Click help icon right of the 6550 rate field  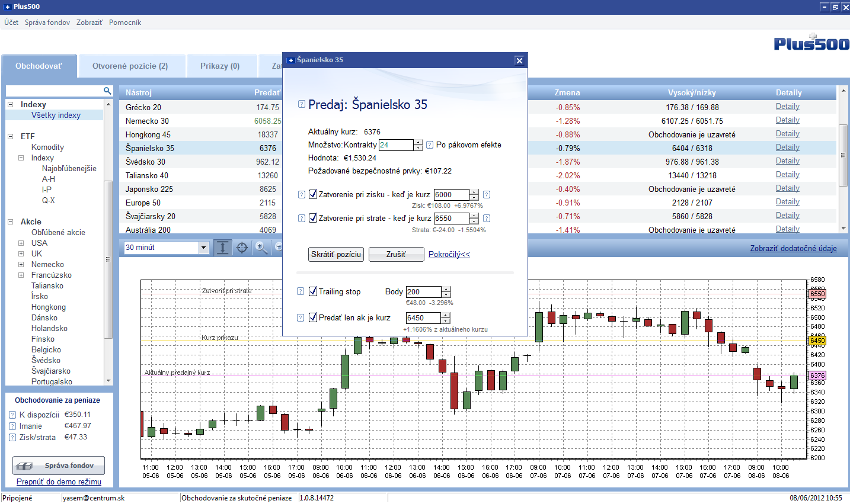coord(487,218)
